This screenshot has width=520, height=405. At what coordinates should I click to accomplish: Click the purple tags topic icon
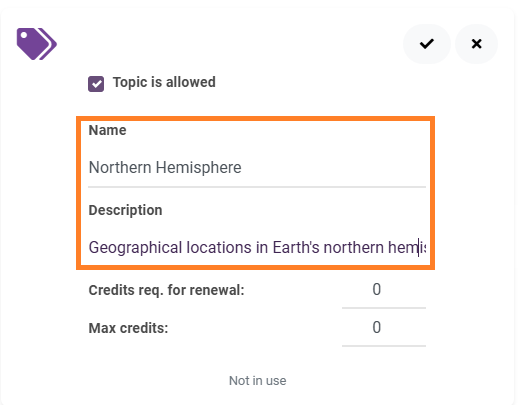(37, 44)
